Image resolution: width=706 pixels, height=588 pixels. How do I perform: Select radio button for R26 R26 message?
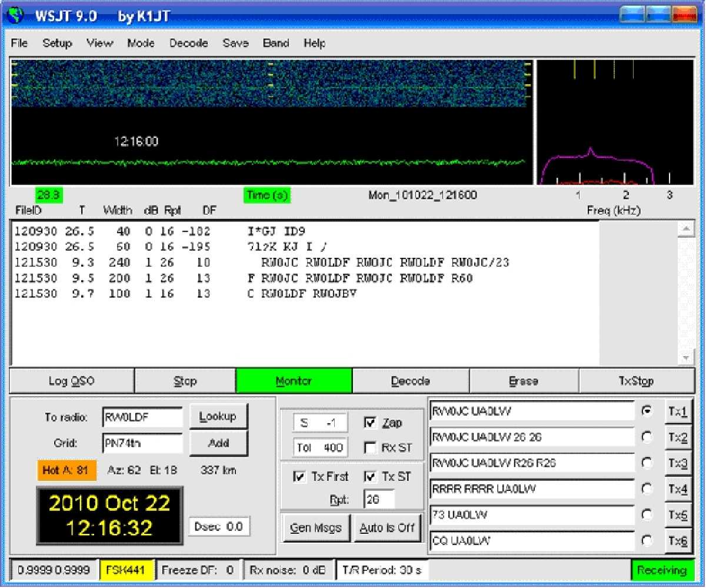coord(647,463)
